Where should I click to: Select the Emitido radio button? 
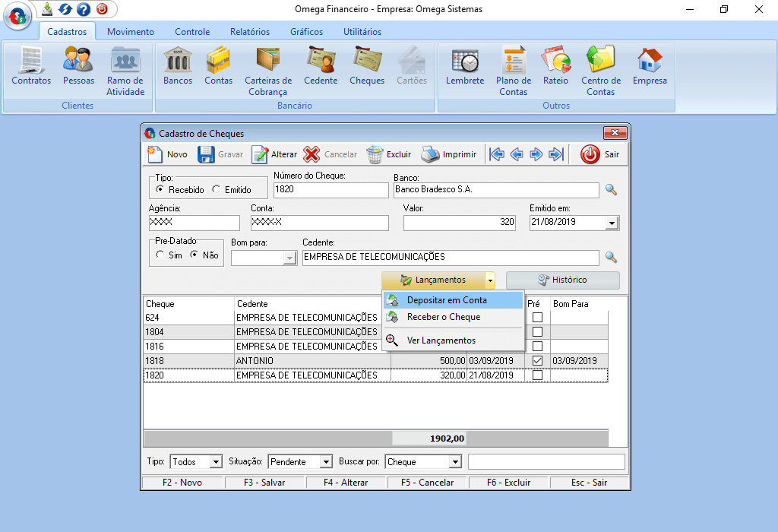point(217,190)
